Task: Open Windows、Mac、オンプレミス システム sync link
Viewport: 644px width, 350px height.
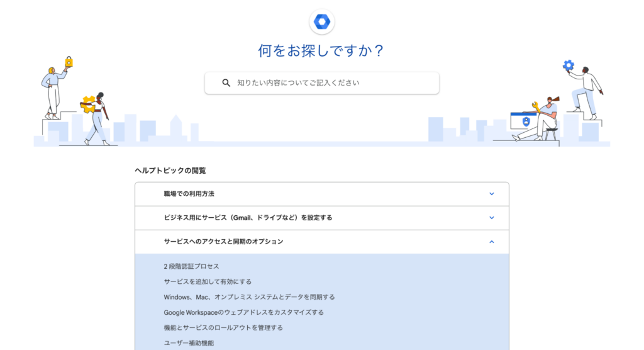Action: coord(249,296)
